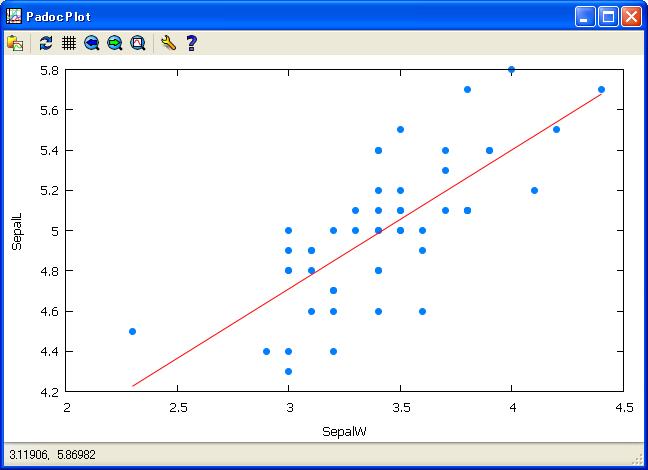Minimize the Padoc Plot window

coord(585,16)
